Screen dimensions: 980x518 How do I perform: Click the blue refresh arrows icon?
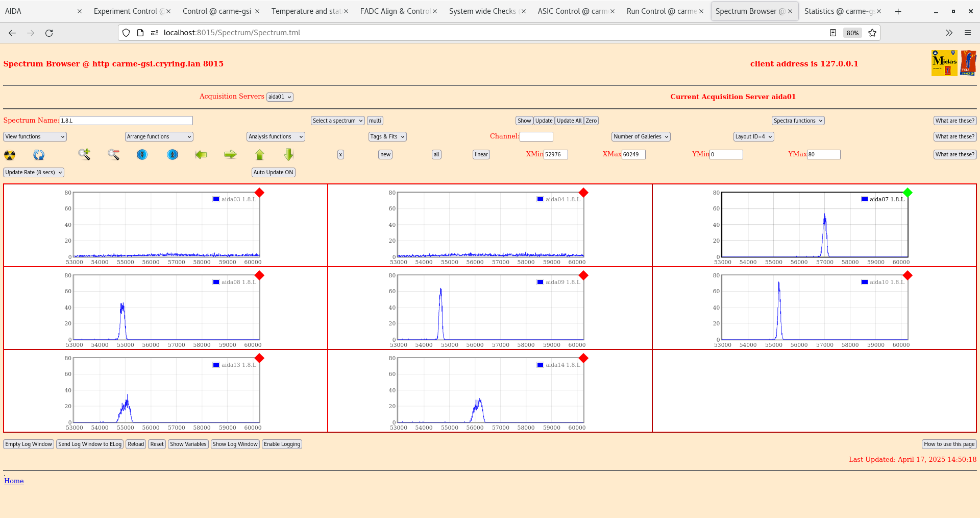click(39, 155)
